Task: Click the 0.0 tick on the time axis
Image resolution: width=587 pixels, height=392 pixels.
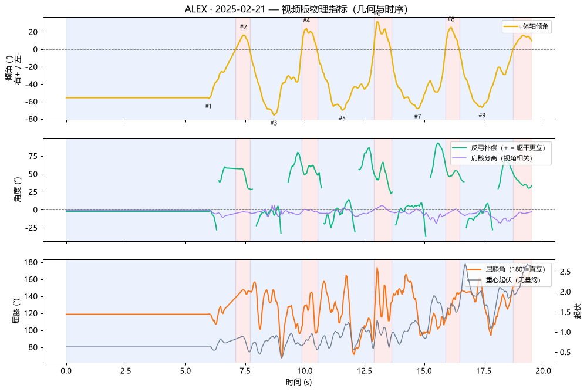Action: [x=66, y=371]
